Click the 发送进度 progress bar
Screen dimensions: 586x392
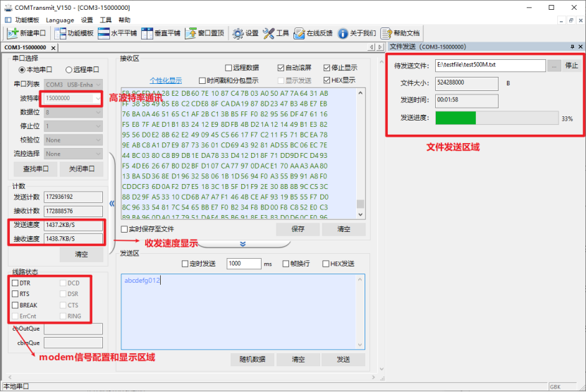[497, 118]
